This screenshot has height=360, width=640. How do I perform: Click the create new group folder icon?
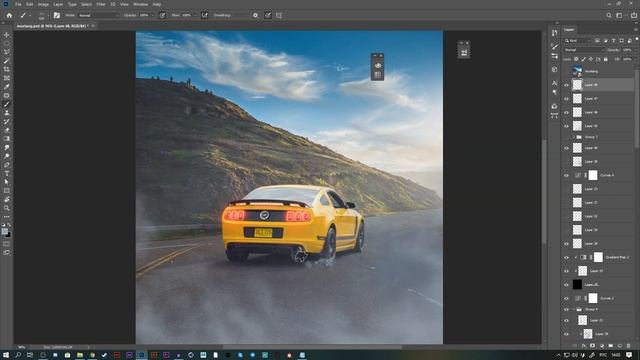coord(610,346)
